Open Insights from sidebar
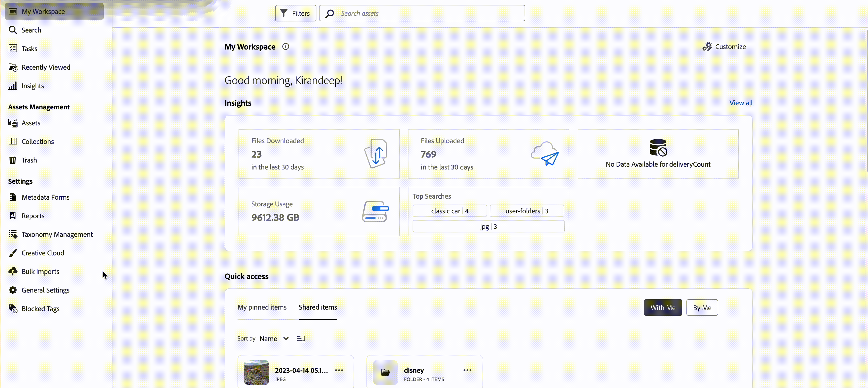 [x=33, y=86]
